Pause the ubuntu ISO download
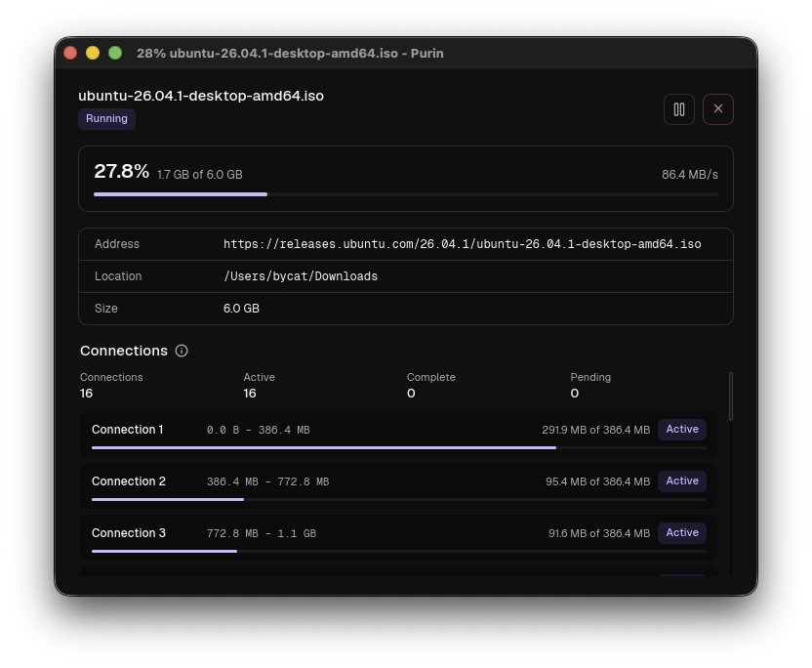The image size is (812, 668). [679, 109]
